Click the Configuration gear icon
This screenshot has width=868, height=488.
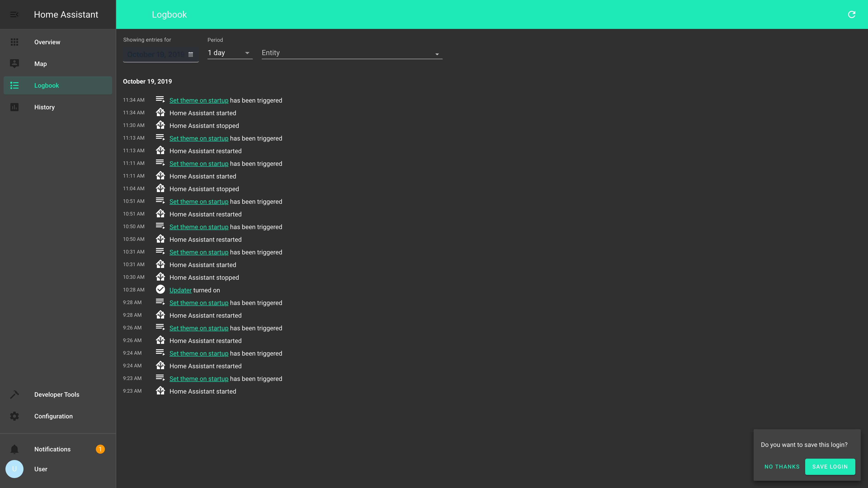tap(14, 416)
